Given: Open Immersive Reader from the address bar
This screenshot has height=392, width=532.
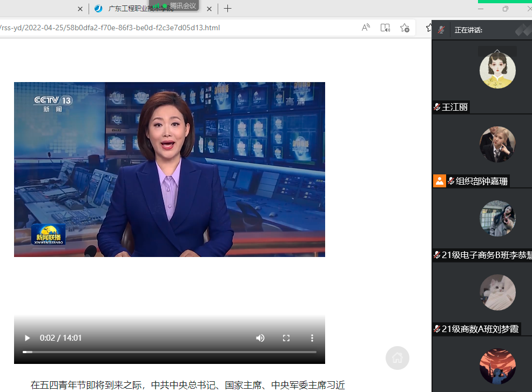Looking at the screenshot, I should [385, 28].
